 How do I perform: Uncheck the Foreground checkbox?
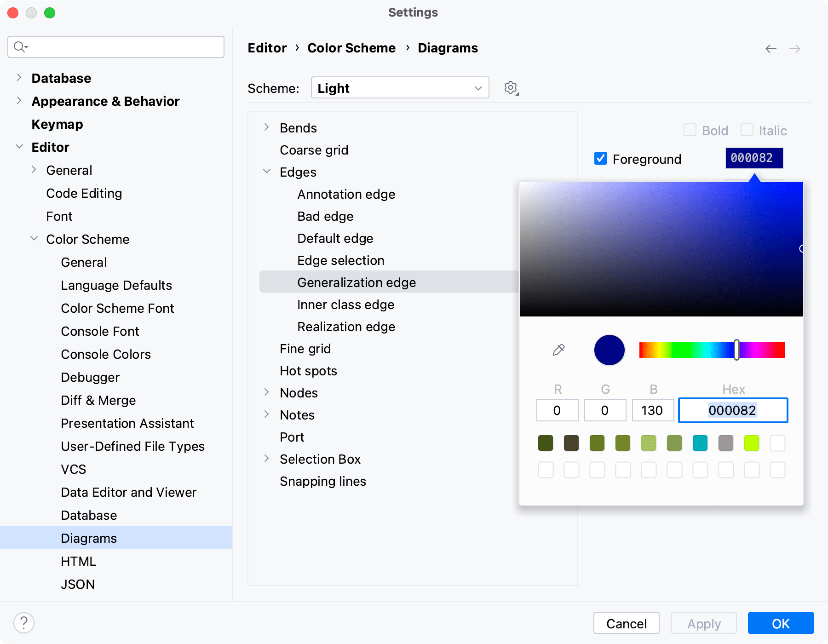coord(600,159)
